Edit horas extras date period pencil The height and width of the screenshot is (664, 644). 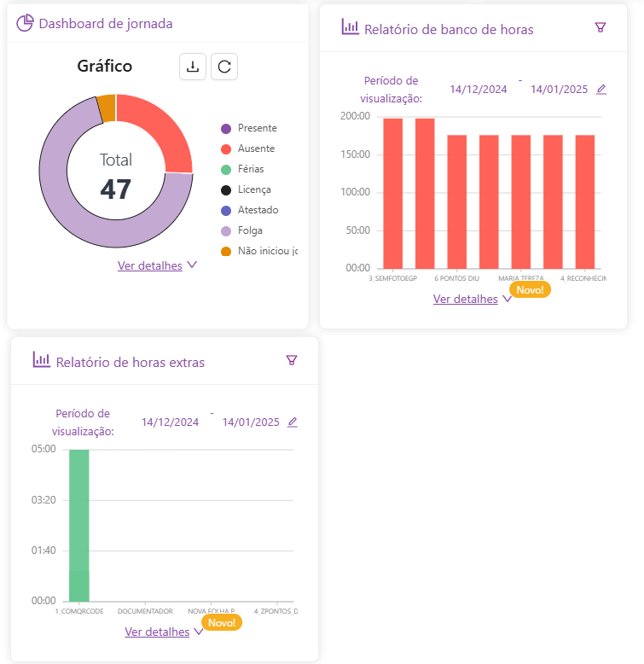click(x=293, y=422)
